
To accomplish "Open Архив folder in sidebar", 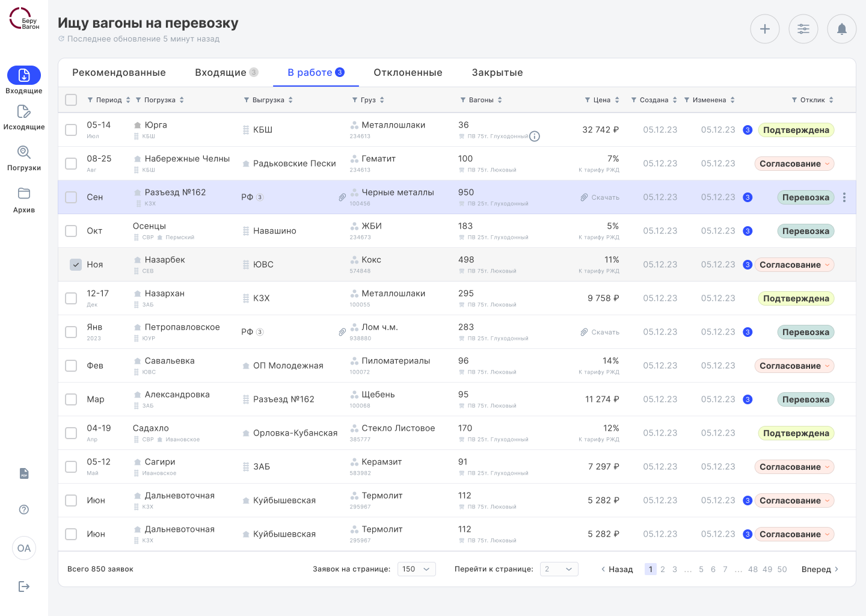I will pos(24,200).
